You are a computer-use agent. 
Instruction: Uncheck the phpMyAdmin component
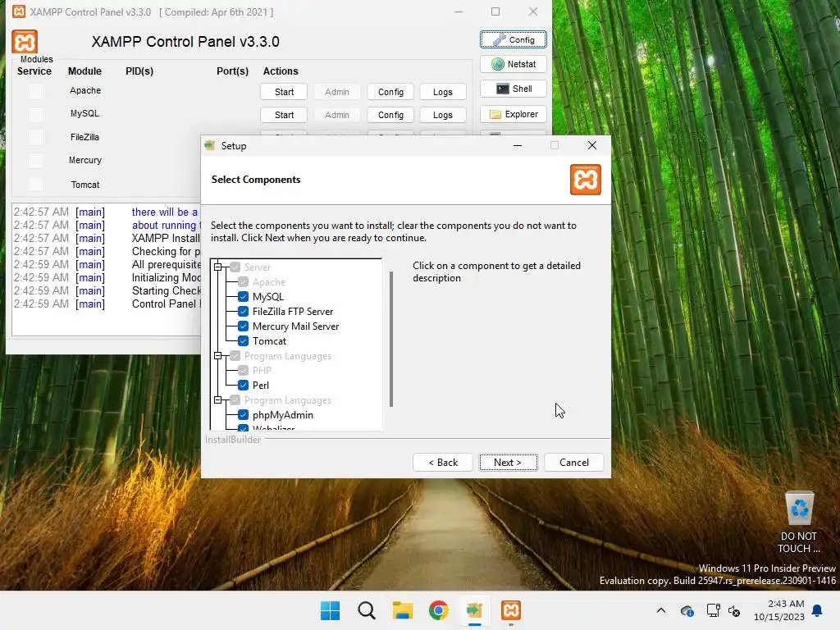[x=243, y=414]
